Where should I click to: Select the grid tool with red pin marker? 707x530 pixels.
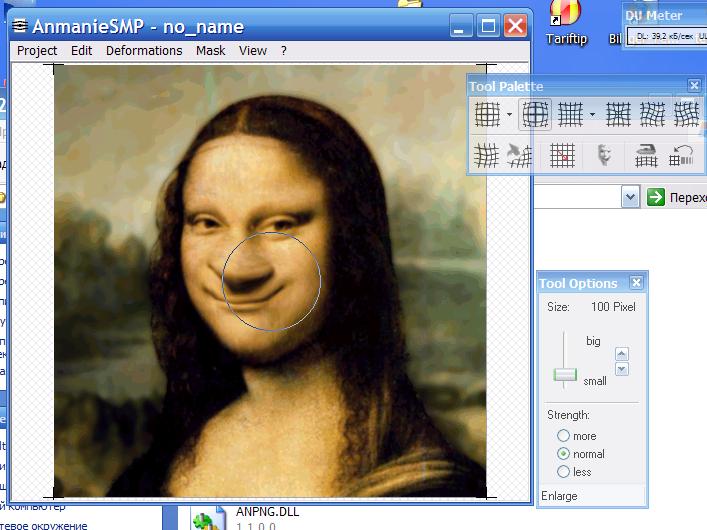pyautogui.click(x=562, y=156)
